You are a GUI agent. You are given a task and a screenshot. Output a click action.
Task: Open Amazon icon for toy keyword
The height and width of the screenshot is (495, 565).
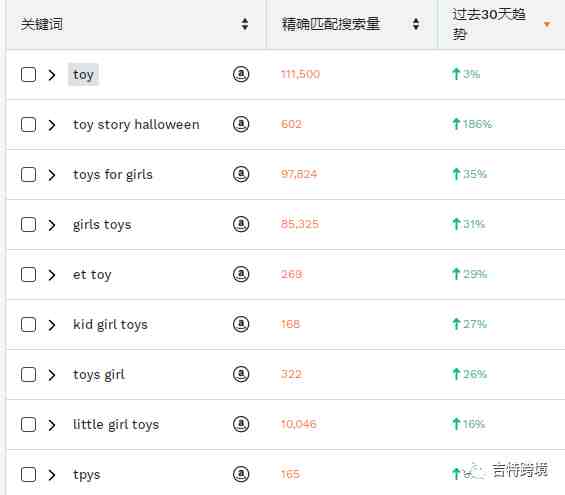(x=241, y=74)
